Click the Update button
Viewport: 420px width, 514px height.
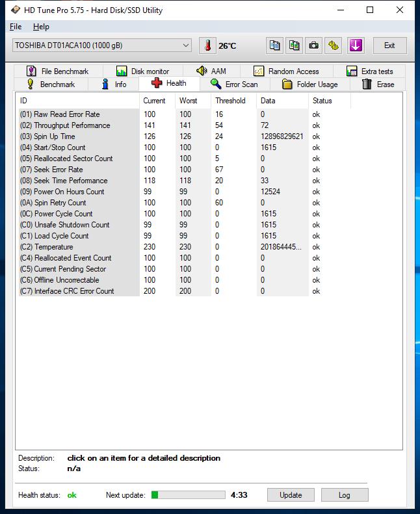[291, 495]
